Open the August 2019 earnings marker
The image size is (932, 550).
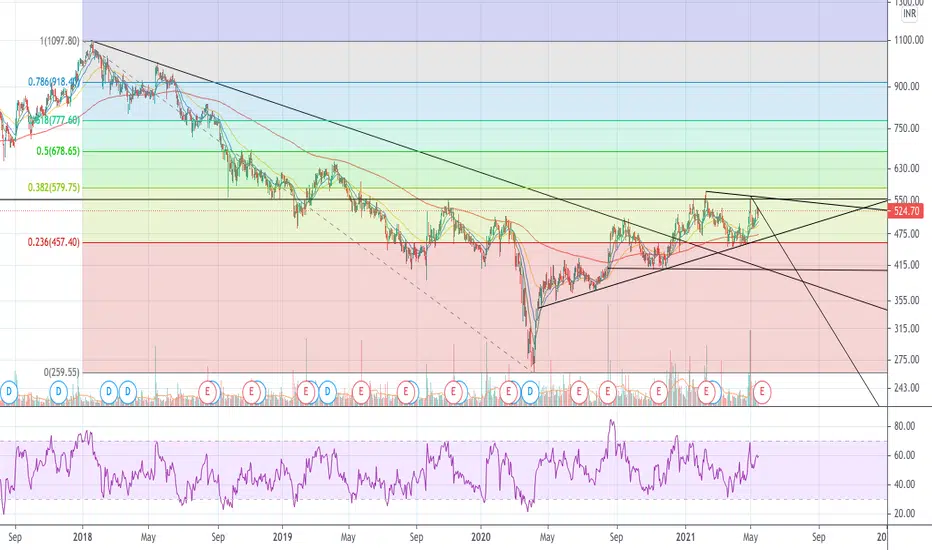tap(406, 392)
